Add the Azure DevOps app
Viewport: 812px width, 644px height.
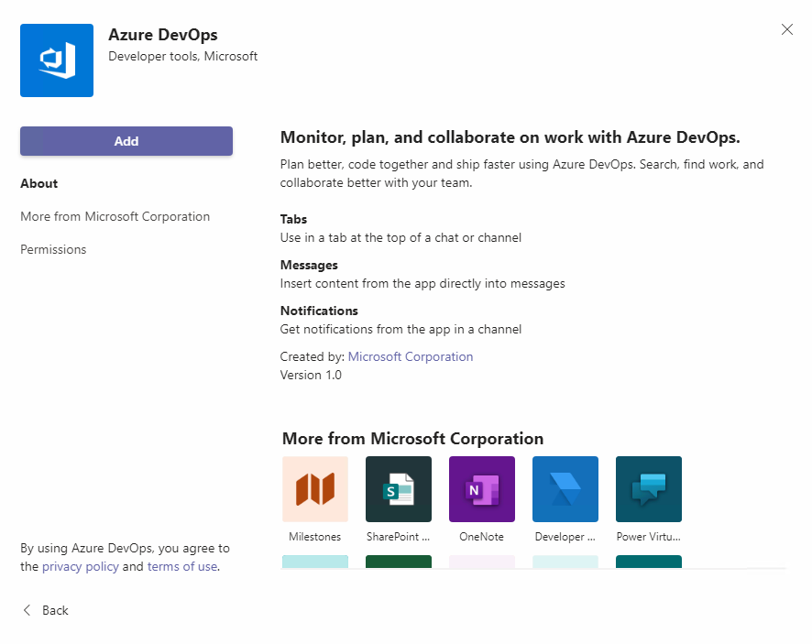[126, 141]
